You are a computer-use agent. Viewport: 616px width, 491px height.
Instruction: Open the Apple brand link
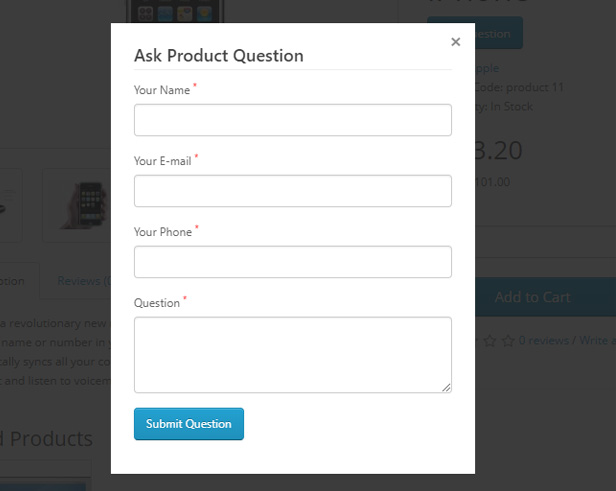(x=487, y=68)
